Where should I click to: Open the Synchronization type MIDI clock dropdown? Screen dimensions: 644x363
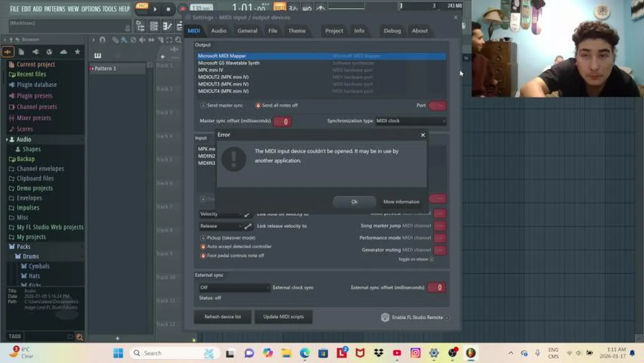tap(410, 121)
